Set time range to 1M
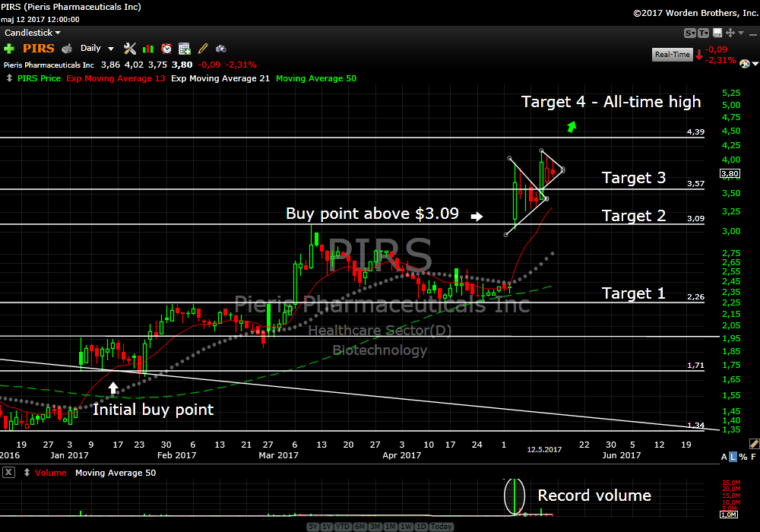This screenshot has width=760, height=532. pos(390,526)
